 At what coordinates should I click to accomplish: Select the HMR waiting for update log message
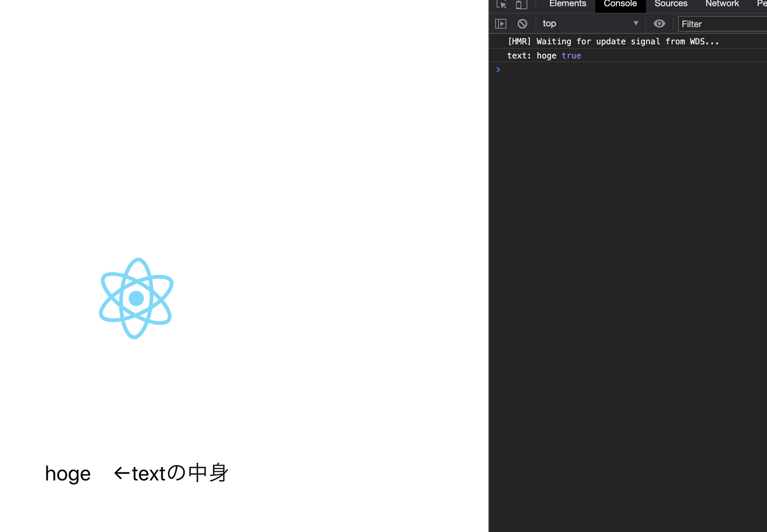(613, 42)
